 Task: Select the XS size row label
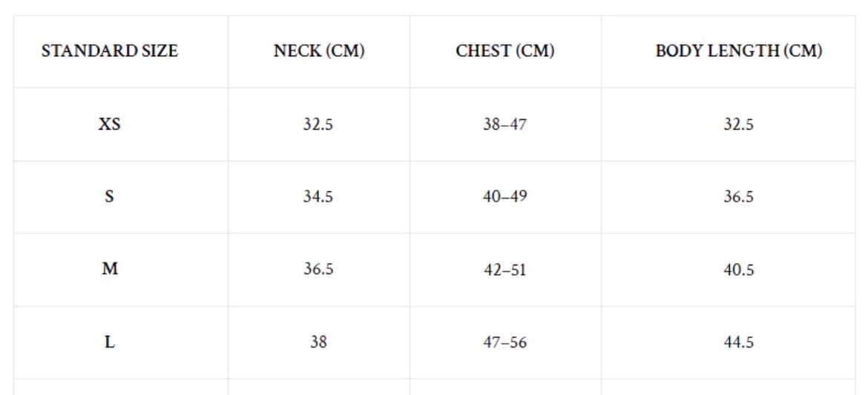coord(110,125)
